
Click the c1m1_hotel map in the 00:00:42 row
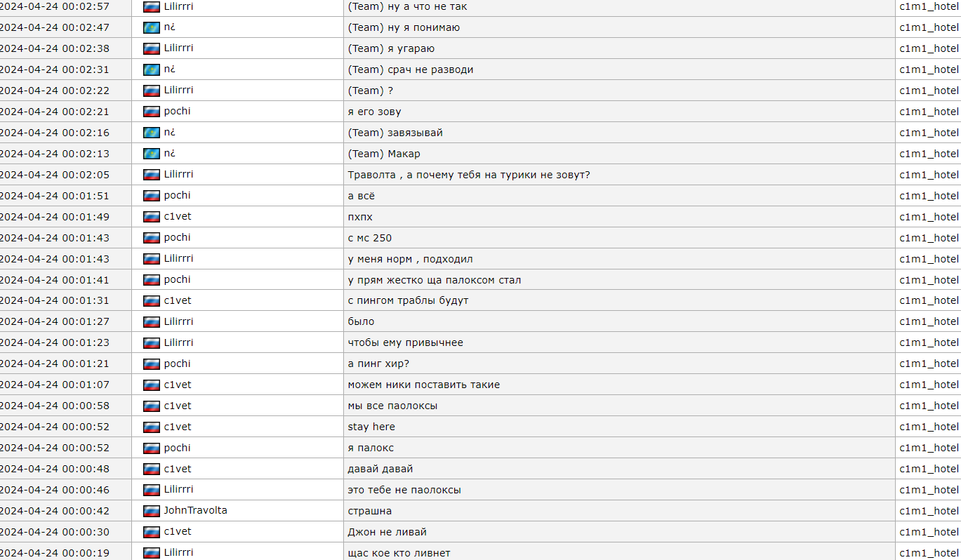pyautogui.click(x=929, y=511)
